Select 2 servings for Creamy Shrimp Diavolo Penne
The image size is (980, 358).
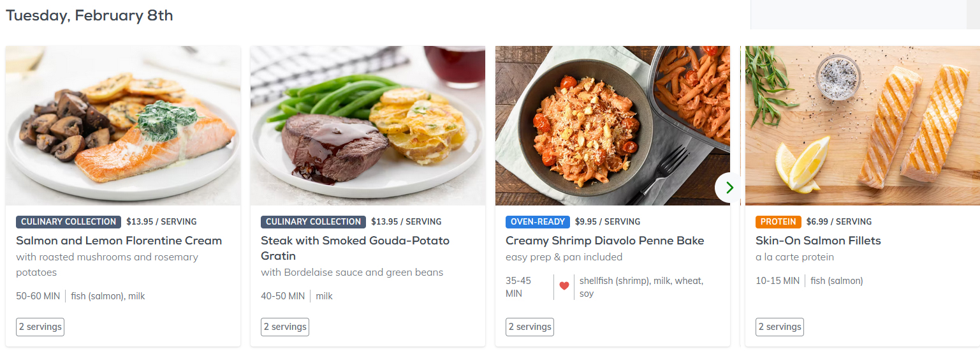point(530,327)
